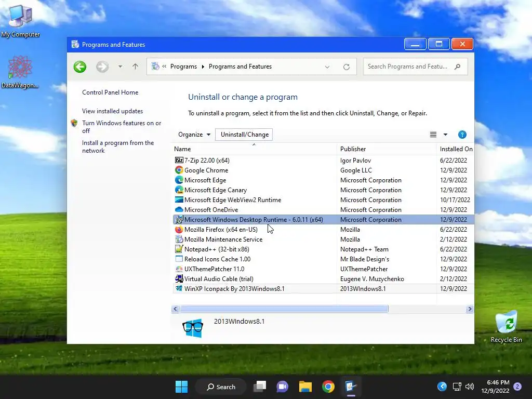Sort by the Installed On column header
Image resolution: width=532 pixels, height=399 pixels.
[x=456, y=149]
